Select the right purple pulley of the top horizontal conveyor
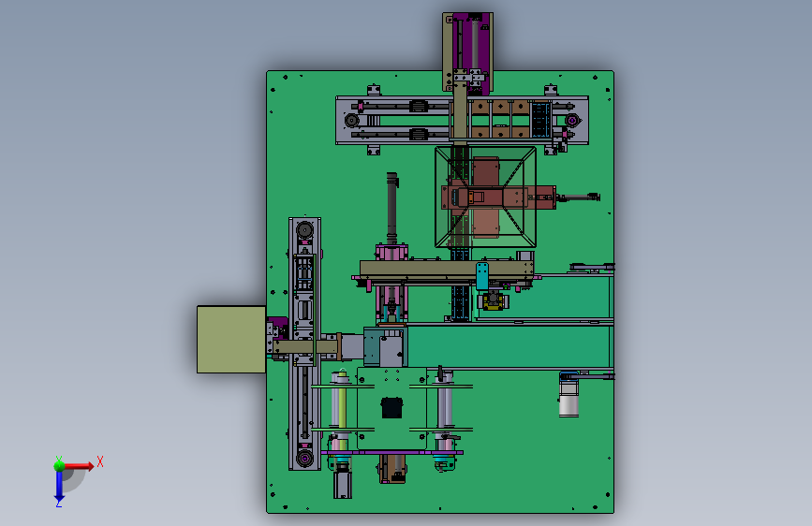The width and height of the screenshot is (812, 526). coord(572,121)
